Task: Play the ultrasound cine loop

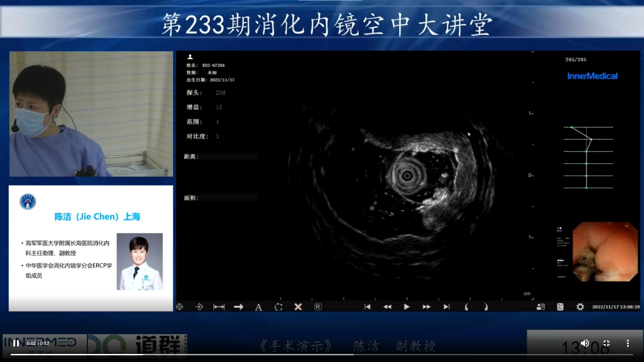Action: click(x=407, y=307)
